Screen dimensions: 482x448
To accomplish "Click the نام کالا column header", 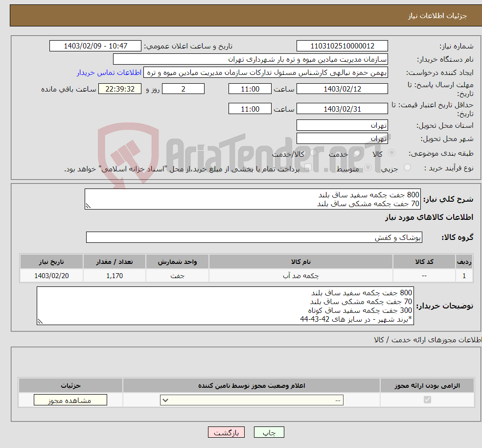I will pos(300,262).
